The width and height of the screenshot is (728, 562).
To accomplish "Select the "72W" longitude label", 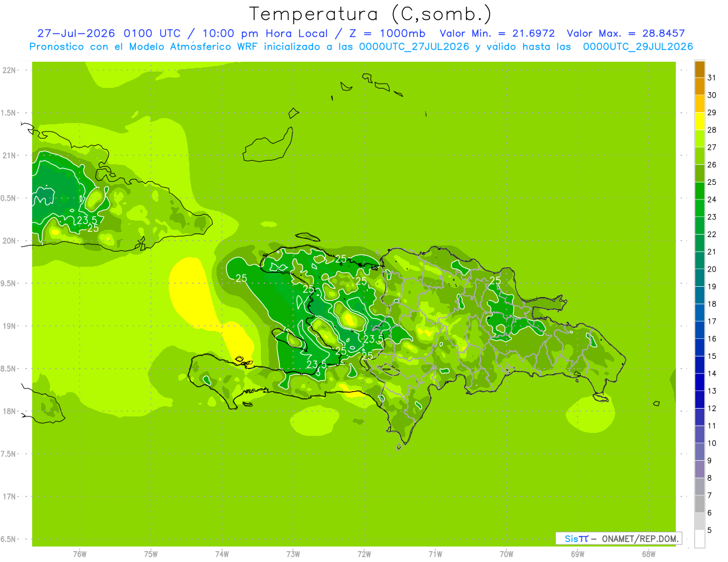I will [364, 554].
